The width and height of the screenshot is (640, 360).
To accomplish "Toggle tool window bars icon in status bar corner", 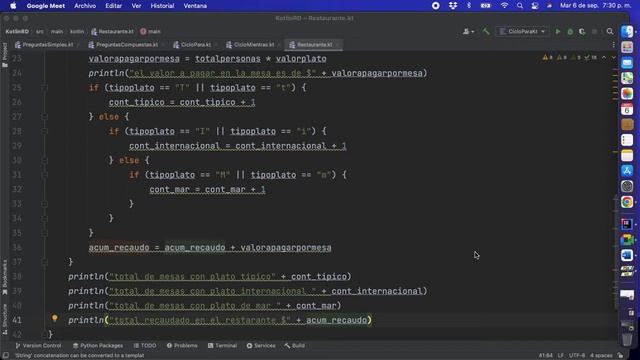I will tap(6, 356).
